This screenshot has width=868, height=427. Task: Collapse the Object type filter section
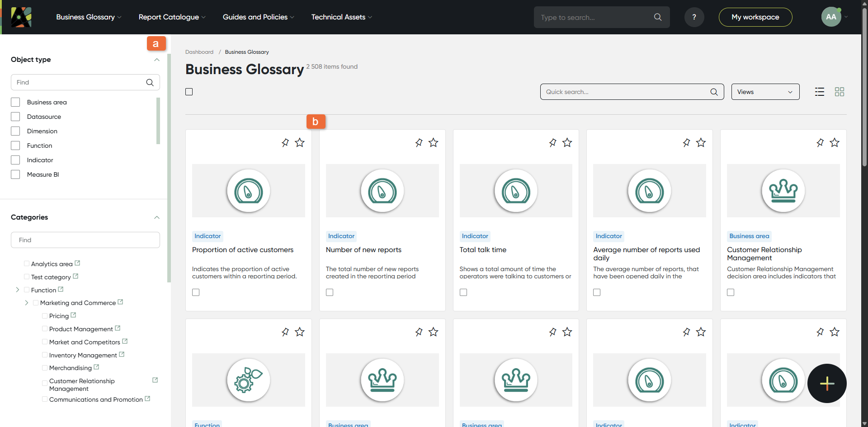[x=156, y=60]
